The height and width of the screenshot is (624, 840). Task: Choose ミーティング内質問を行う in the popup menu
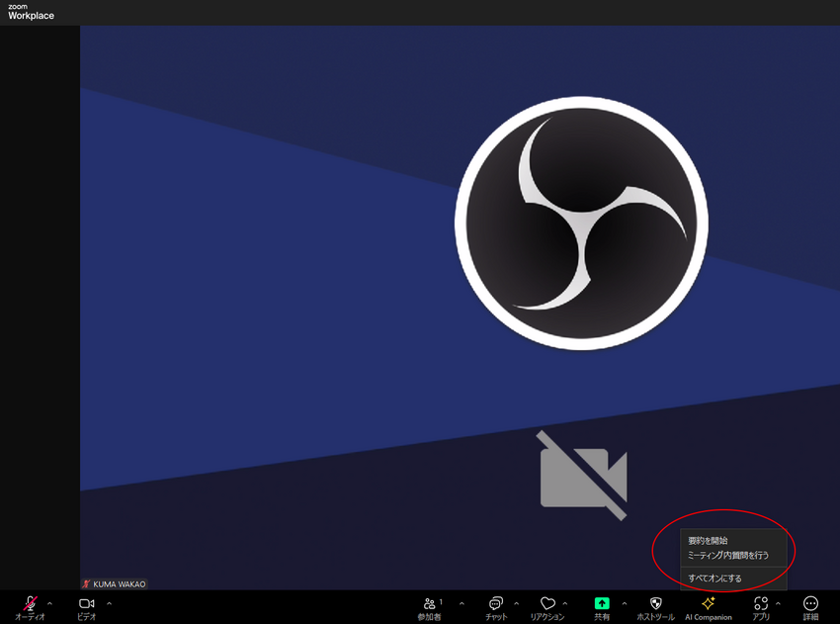click(x=728, y=556)
